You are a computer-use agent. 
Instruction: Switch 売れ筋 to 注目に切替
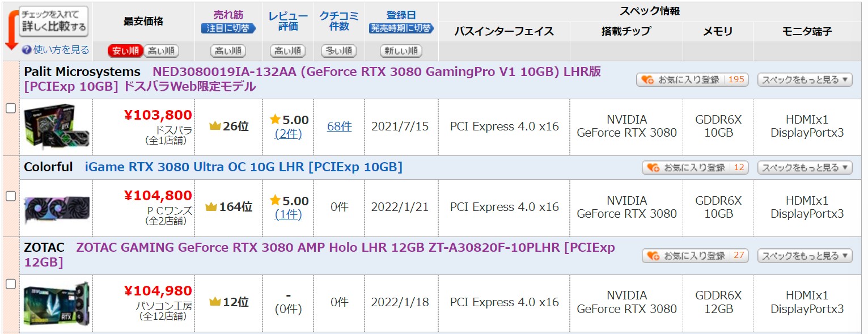228,28
